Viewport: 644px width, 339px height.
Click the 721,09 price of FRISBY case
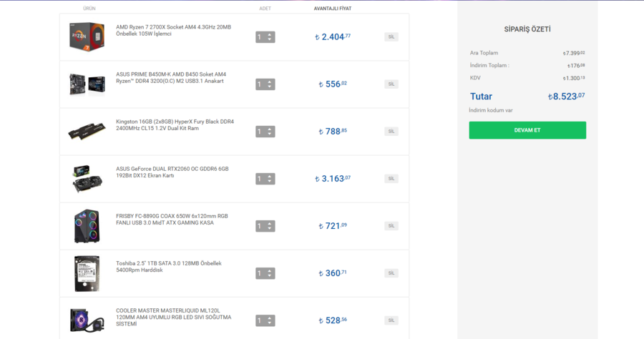click(x=333, y=226)
